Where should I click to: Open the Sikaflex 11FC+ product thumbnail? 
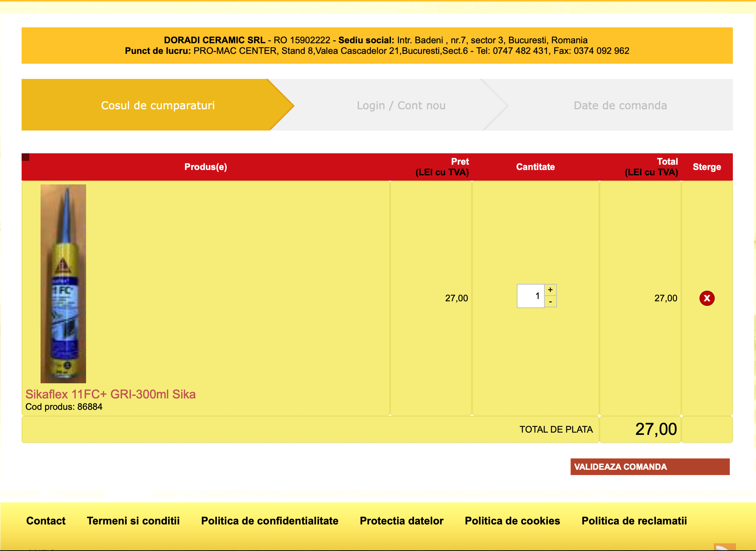(63, 283)
